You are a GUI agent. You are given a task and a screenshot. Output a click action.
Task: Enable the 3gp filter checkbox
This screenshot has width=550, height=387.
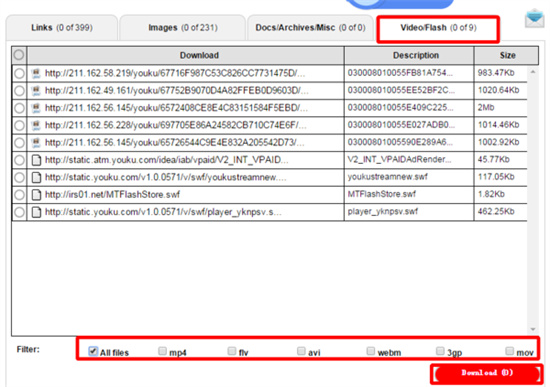440,351
